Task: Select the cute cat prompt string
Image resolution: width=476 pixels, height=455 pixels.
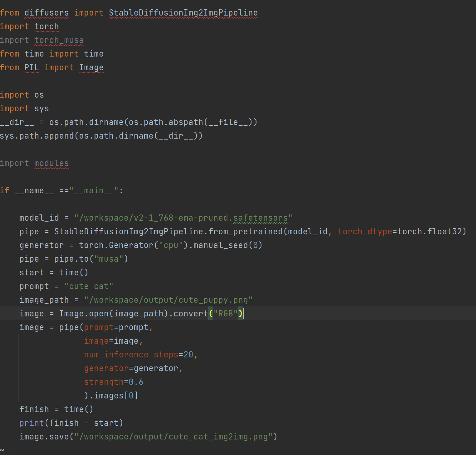Action: (x=89, y=286)
